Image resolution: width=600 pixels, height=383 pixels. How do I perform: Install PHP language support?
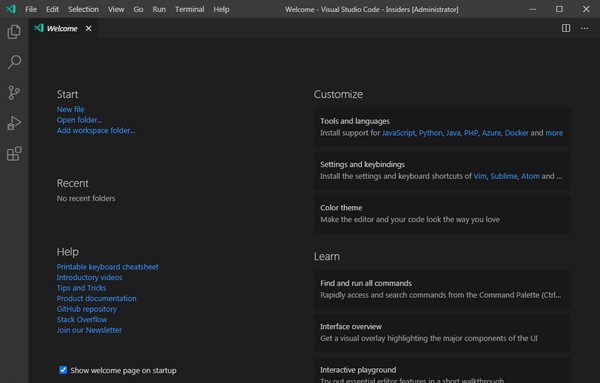click(471, 133)
